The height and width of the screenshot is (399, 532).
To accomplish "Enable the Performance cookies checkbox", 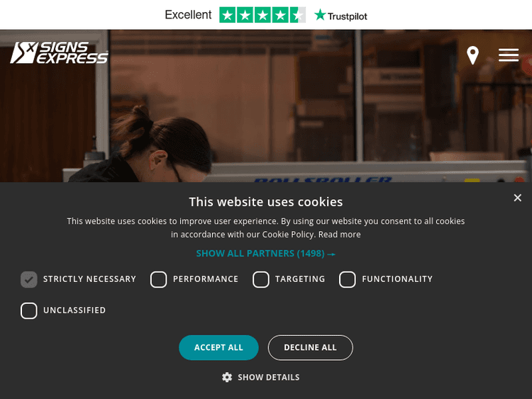I will tap(158, 279).
